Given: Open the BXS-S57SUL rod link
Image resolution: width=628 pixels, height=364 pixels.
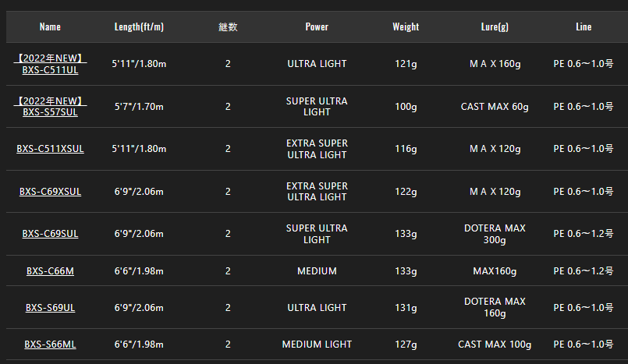Looking at the screenshot, I should click(x=50, y=107).
